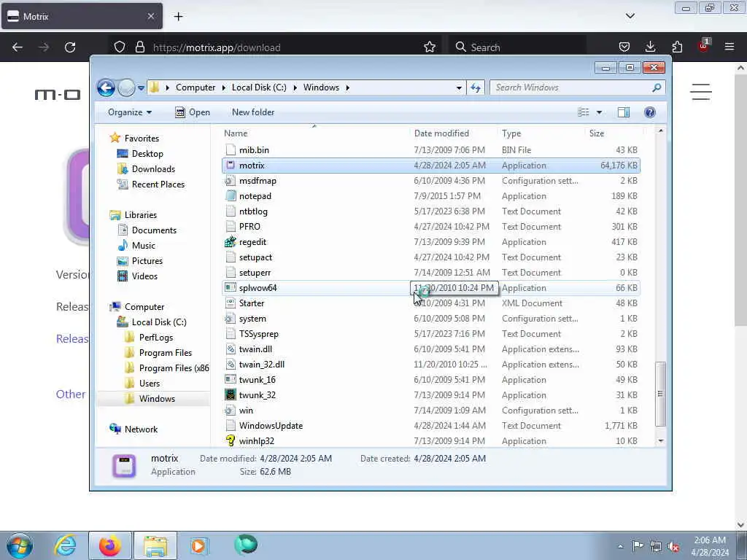The height and width of the screenshot is (560, 747).
Task: Toggle the preview pane icon
Action: [624, 112]
